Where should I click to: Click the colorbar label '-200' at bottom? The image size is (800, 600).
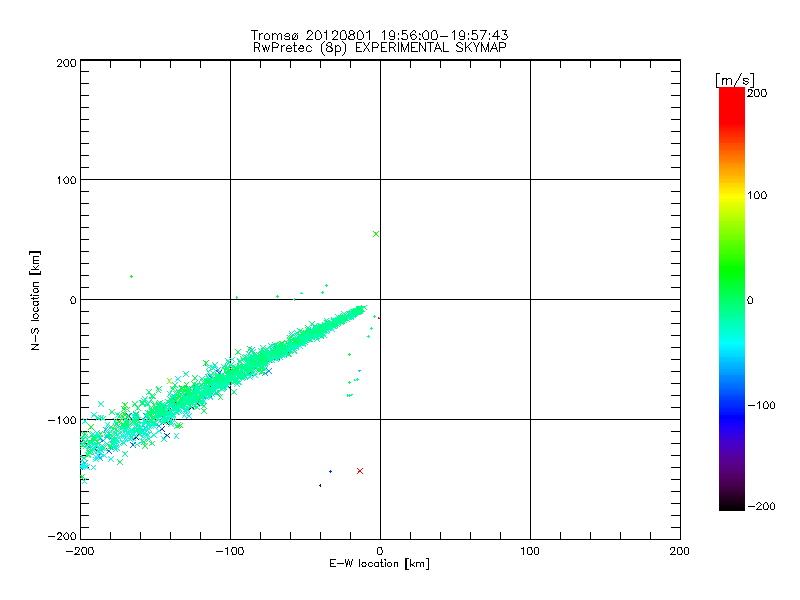[761, 506]
